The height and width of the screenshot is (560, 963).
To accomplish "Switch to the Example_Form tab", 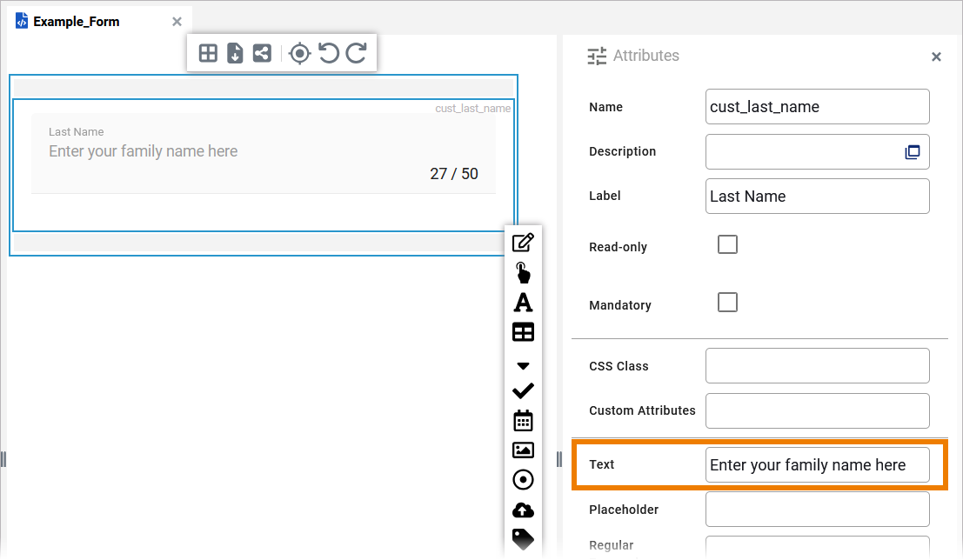I will (x=77, y=22).
